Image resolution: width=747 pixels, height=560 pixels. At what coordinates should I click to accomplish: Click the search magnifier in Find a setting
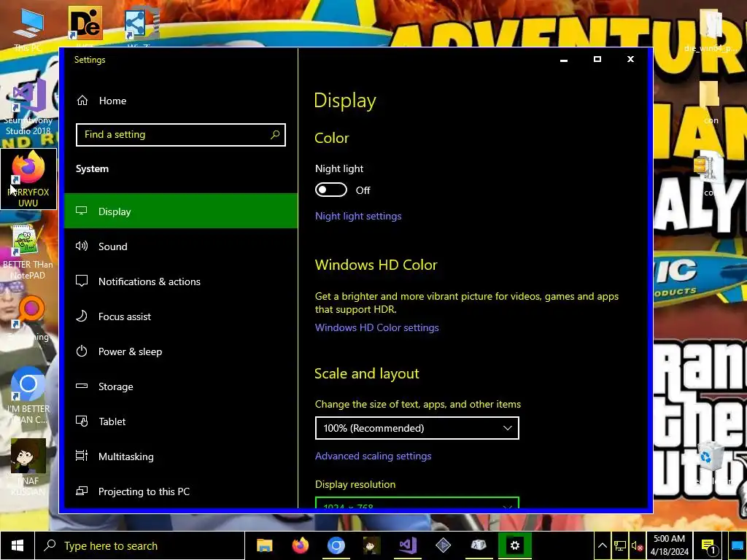coord(275,135)
